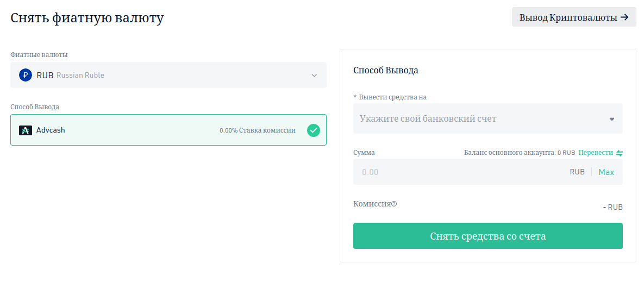Click the ruble currency icon
The height and width of the screenshot is (282, 644).
coord(26,75)
